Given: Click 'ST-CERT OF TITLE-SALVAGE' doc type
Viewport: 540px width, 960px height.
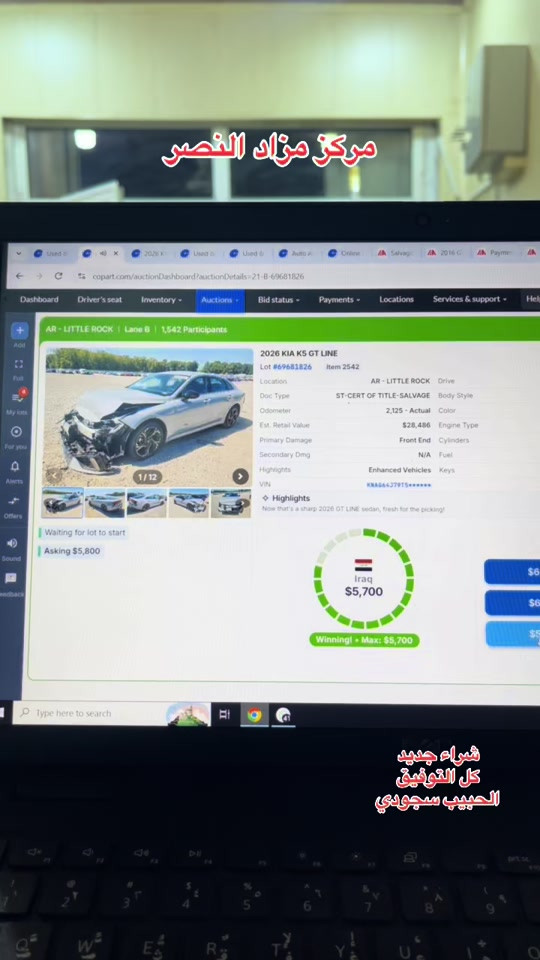Looking at the screenshot, I should 383,396.
